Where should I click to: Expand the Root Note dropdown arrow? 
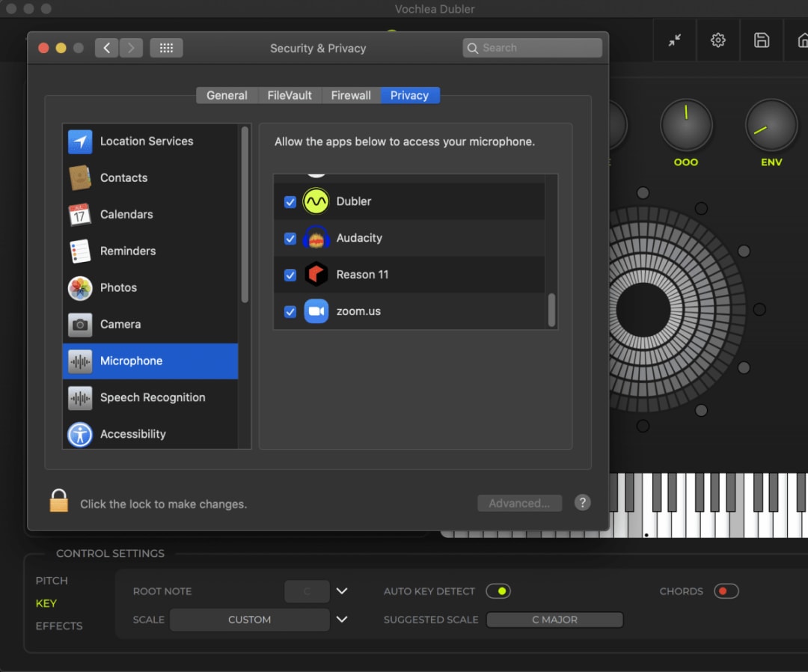(342, 591)
